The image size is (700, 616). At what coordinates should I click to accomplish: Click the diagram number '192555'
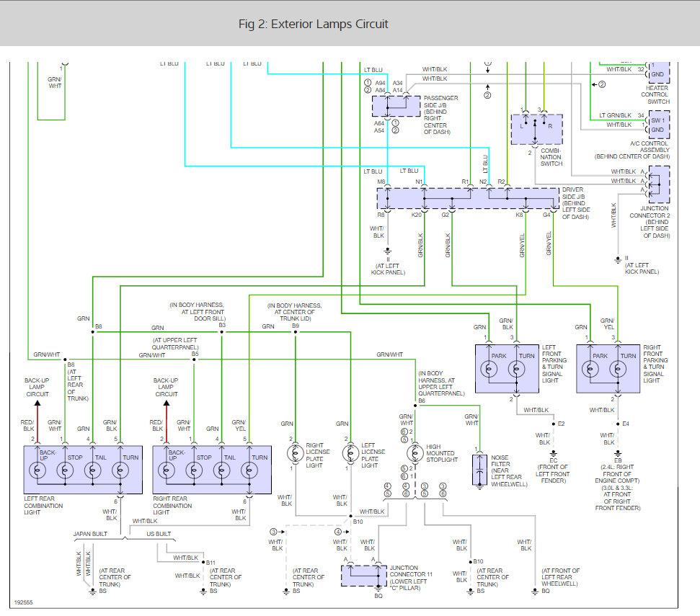tap(23, 602)
